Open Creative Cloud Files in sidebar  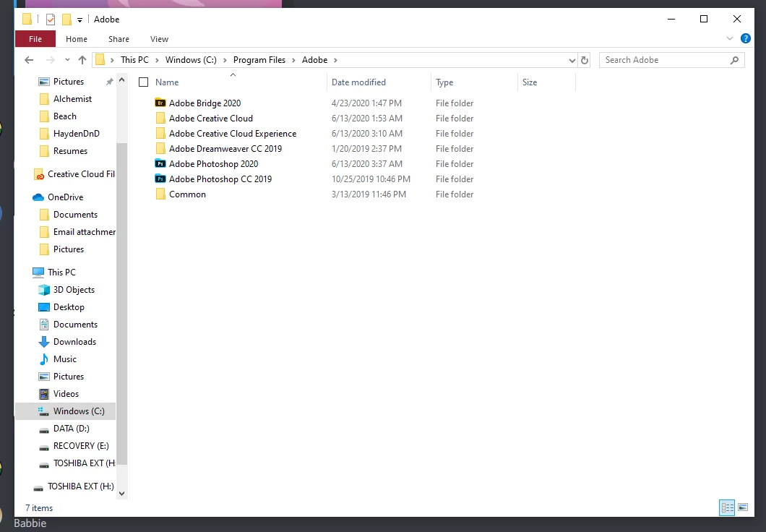[x=74, y=174]
